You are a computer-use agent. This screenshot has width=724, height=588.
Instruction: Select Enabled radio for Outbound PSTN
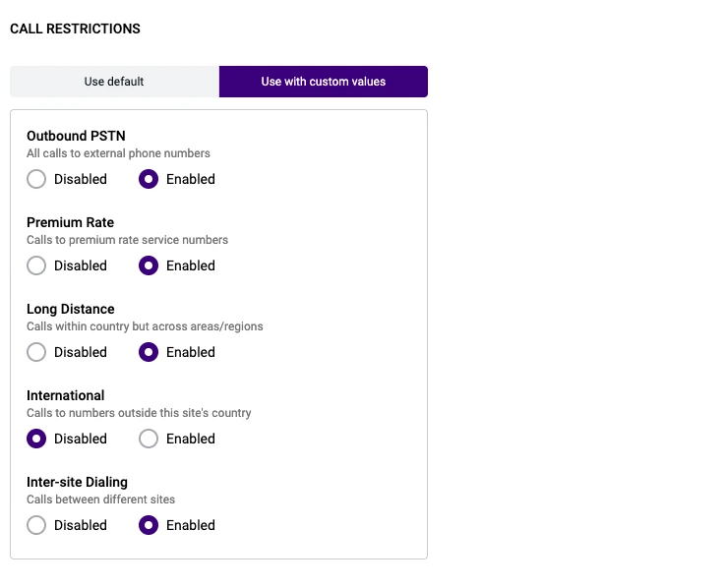(x=149, y=179)
